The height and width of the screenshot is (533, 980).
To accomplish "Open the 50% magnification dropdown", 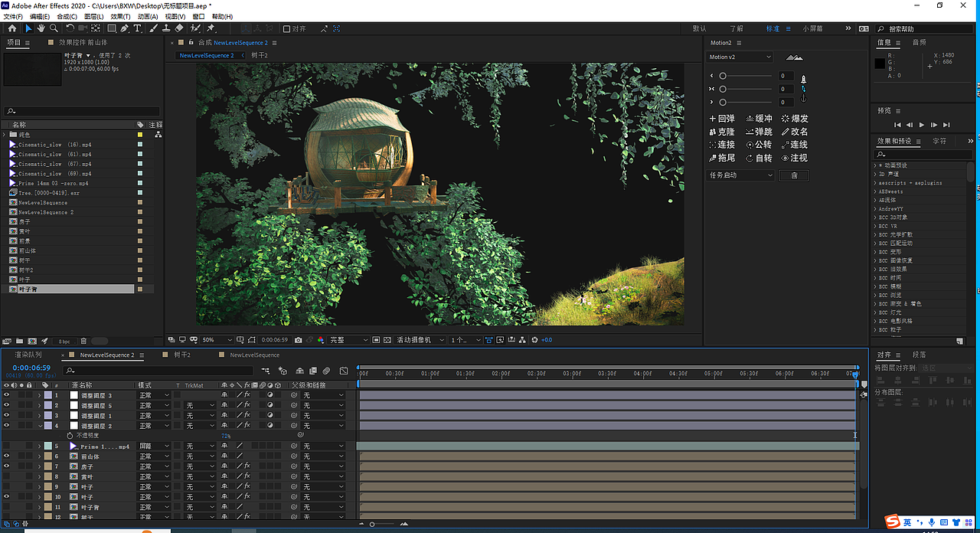I will click(218, 340).
